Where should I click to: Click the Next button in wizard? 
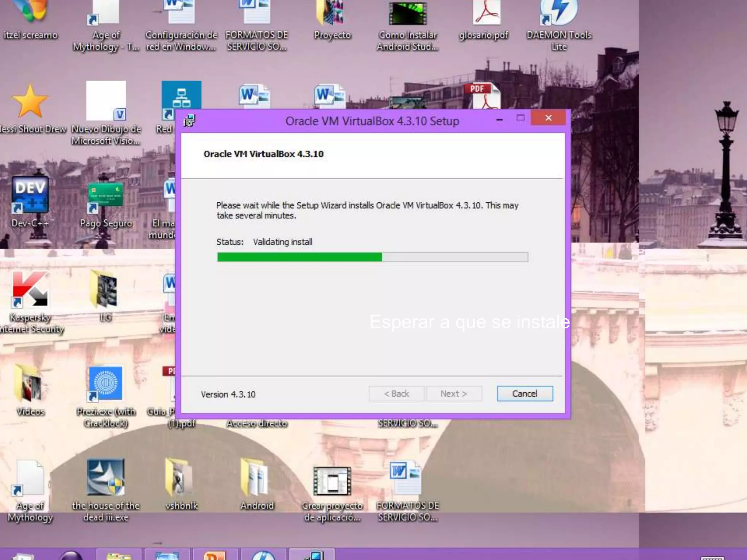coord(454,394)
